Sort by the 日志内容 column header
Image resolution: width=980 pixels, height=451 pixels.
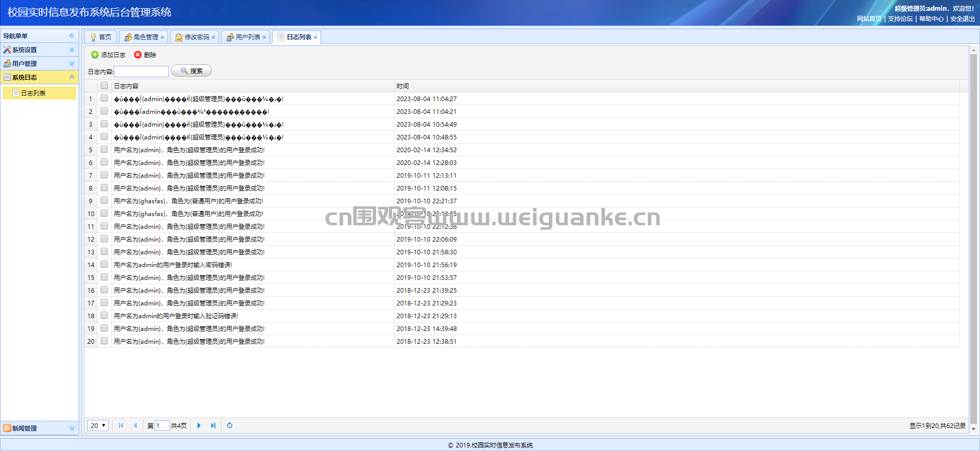[x=253, y=86]
